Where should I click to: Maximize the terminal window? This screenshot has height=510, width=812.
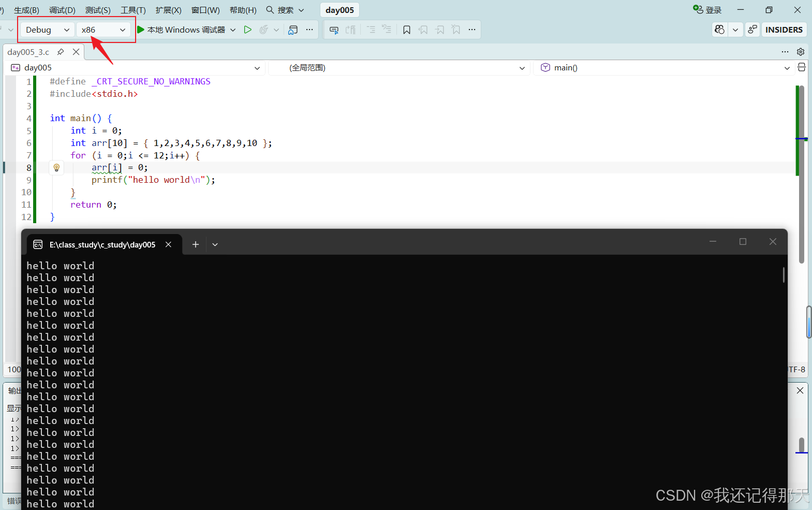tap(743, 241)
